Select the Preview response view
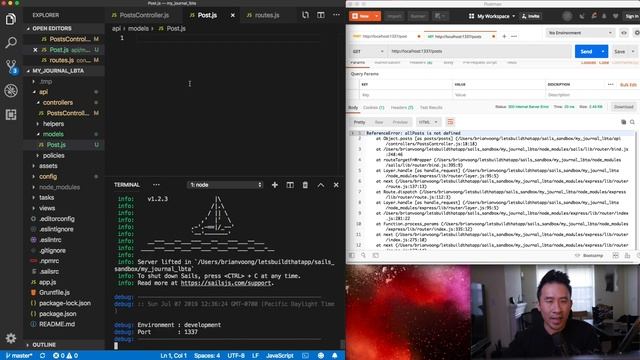640x360 pixels. pos(400,122)
